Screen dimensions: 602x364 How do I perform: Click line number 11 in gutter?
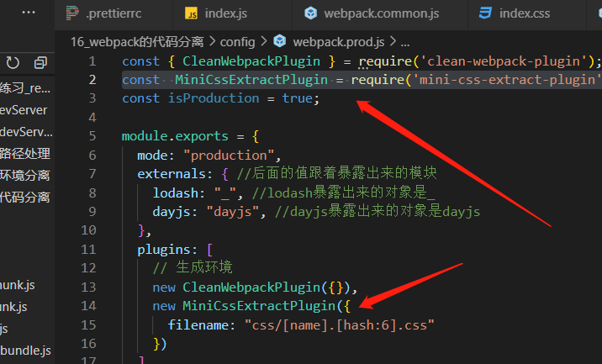[88, 250]
